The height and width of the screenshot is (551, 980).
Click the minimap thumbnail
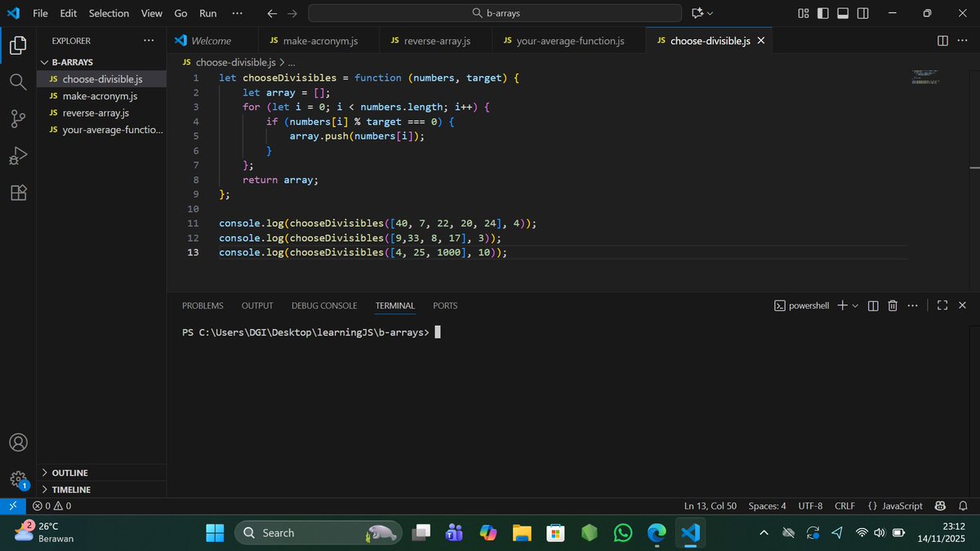pyautogui.click(x=925, y=76)
